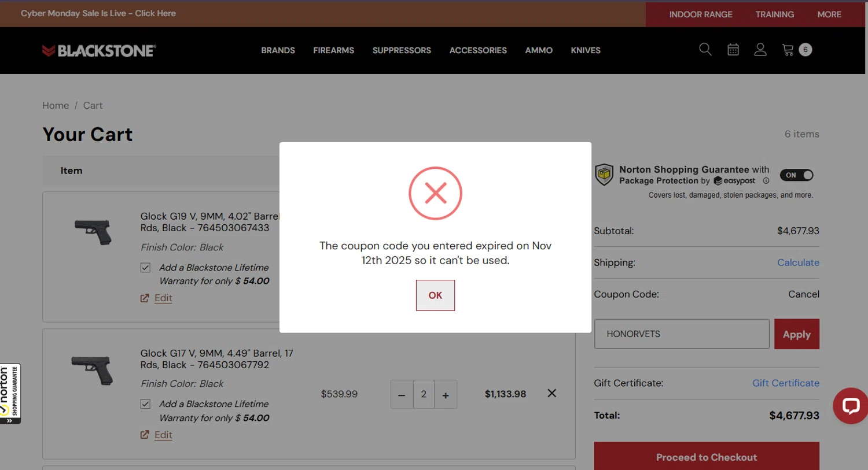Open the Ammo menu
Viewport: 868px width, 470px height.
[x=539, y=50]
